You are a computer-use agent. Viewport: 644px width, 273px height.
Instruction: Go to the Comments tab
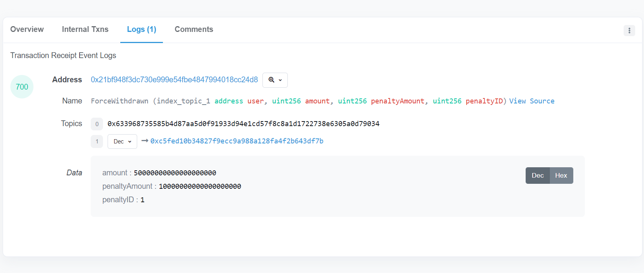194,30
